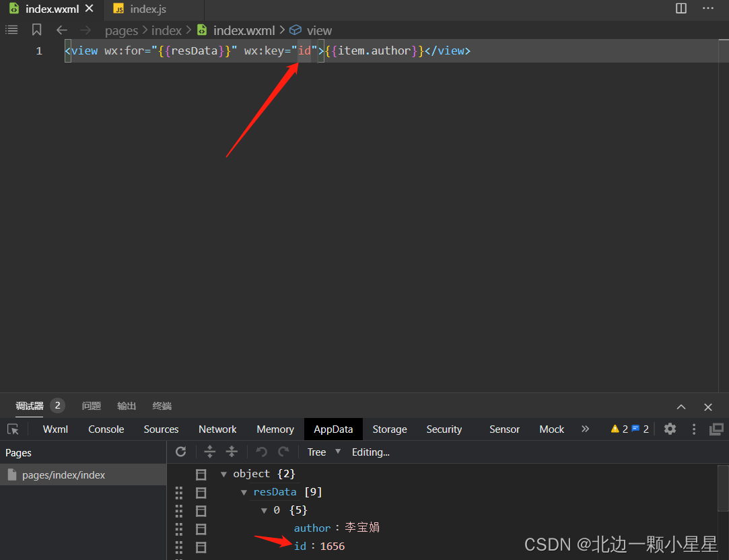Go back with the left arrow

point(62,30)
